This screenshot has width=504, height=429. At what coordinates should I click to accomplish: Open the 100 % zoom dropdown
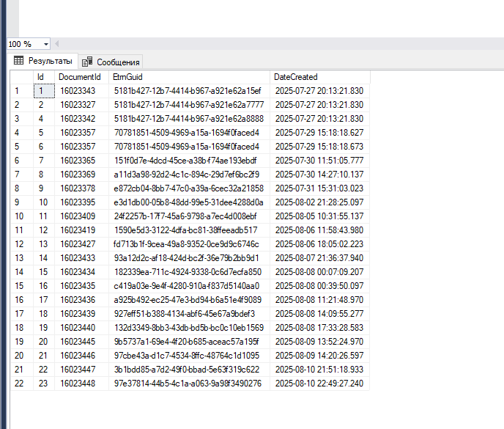click(46, 44)
